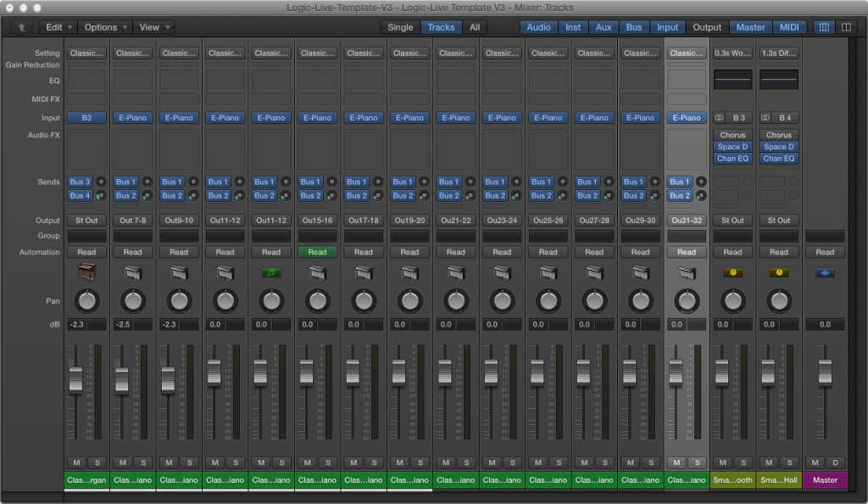Click the up-arrow icon in the top-left toolbar
Screen dimensions: 868x504
tap(21, 26)
